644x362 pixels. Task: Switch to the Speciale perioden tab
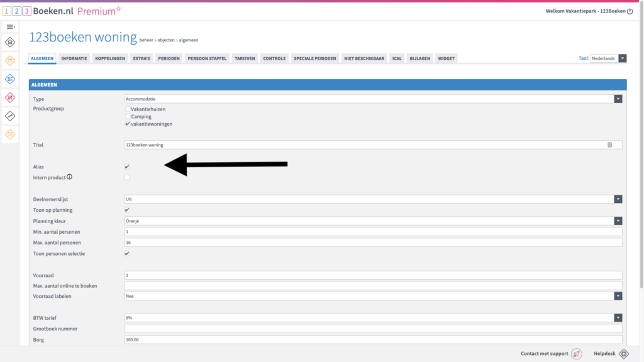pos(315,58)
